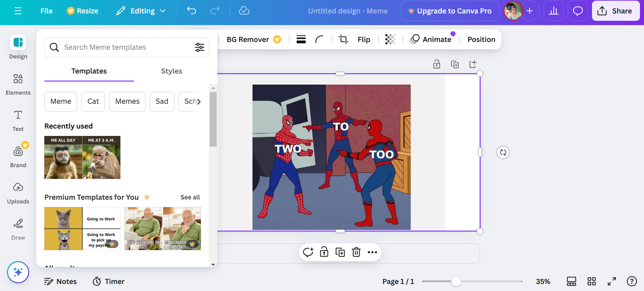Select the Sad category chip
Screen dimensions: 644x291
(x=162, y=101)
